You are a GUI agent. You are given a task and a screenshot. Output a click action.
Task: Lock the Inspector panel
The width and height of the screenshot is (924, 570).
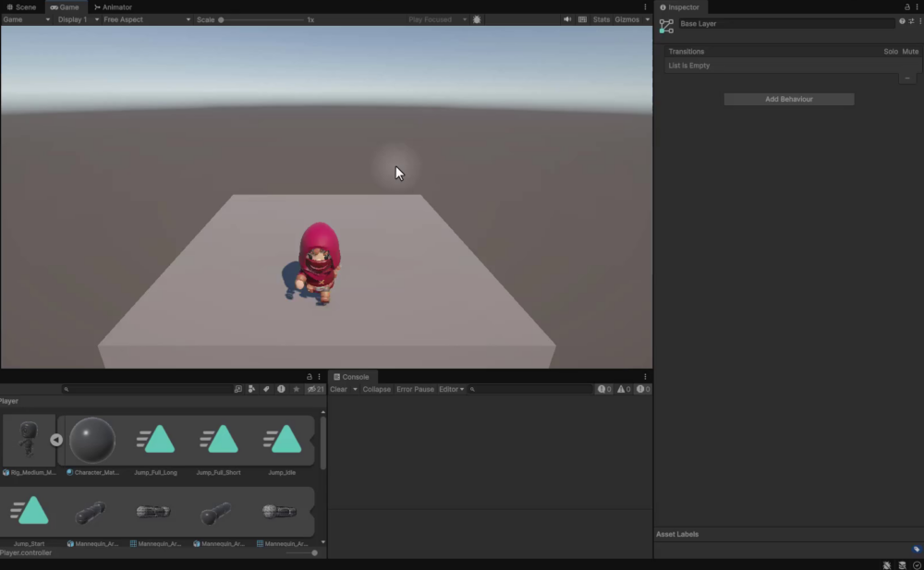[907, 7]
